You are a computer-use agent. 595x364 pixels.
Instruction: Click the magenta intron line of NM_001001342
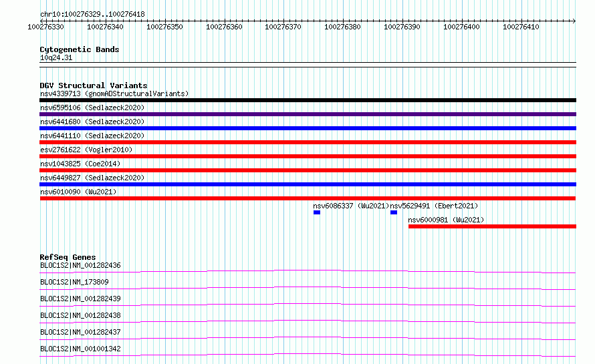click(308, 354)
